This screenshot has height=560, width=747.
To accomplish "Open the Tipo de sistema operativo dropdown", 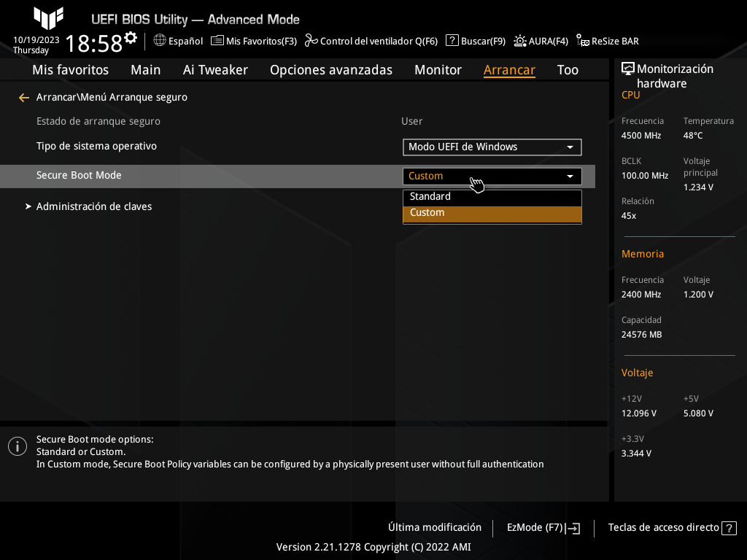I will [x=492, y=147].
